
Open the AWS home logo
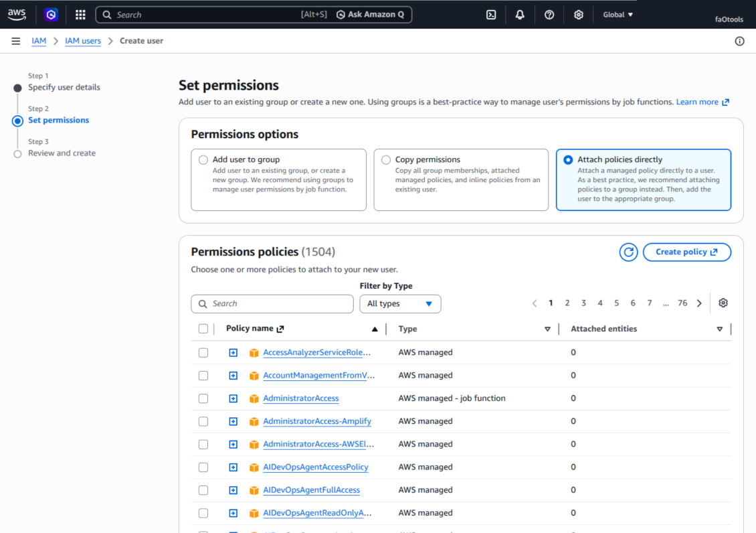click(17, 15)
